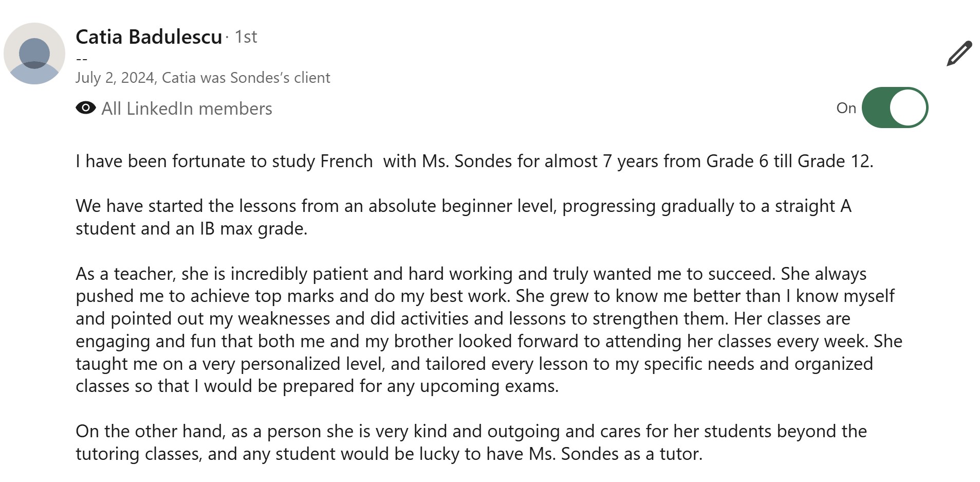
Task: Click the line mentioning "my weaknesses"
Action: pos(463,319)
